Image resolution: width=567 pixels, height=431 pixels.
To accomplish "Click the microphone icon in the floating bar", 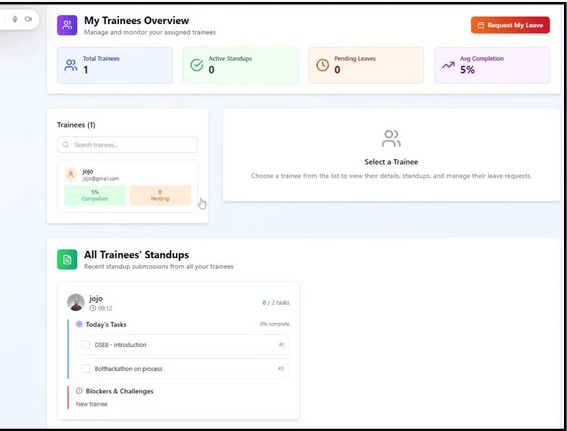I will (x=15, y=19).
